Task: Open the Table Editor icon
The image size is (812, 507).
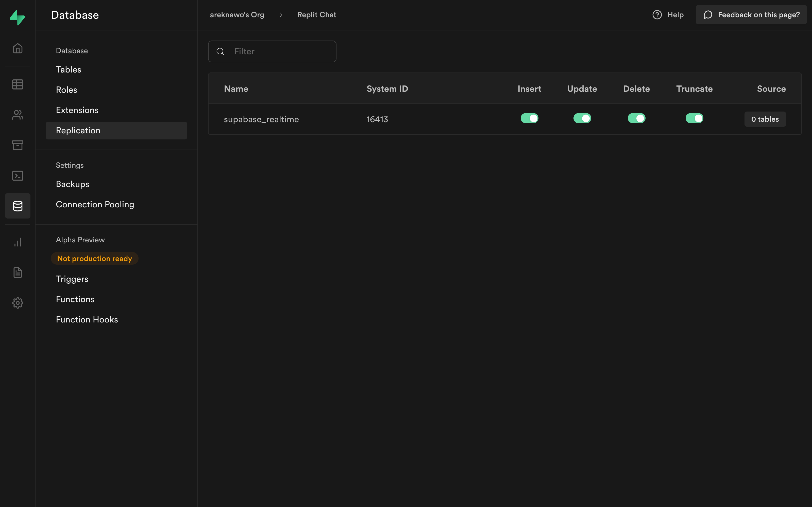Action: (18, 84)
